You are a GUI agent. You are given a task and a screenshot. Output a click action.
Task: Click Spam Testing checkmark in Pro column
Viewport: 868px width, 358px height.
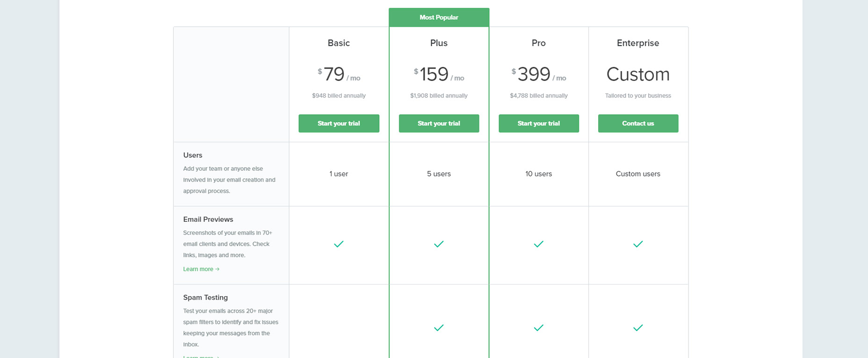coord(539,328)
